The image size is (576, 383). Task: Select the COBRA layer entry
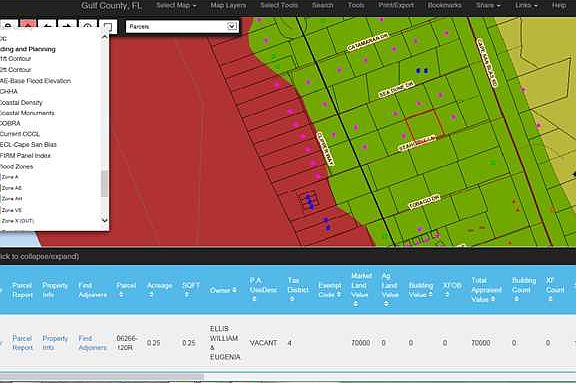coord(10,123)
